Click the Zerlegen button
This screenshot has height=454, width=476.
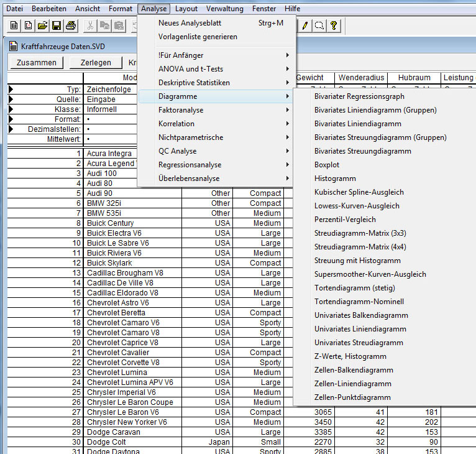[x=96, y=63]
